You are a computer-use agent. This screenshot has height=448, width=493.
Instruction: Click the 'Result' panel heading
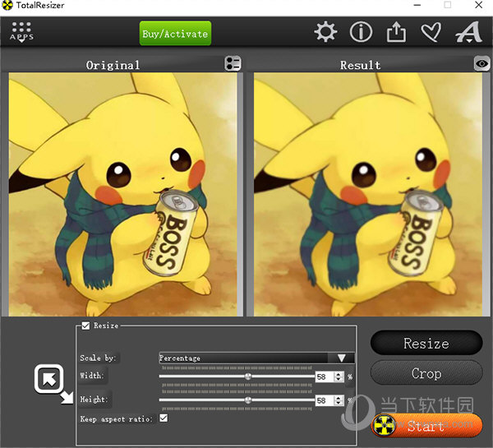point(360,65)
